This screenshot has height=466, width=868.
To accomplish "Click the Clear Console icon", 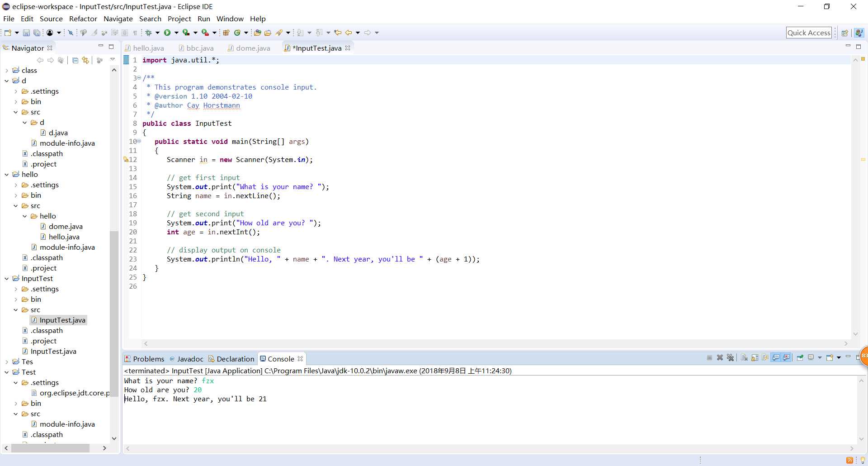I will pyautogui.click(x=744, y=358).
